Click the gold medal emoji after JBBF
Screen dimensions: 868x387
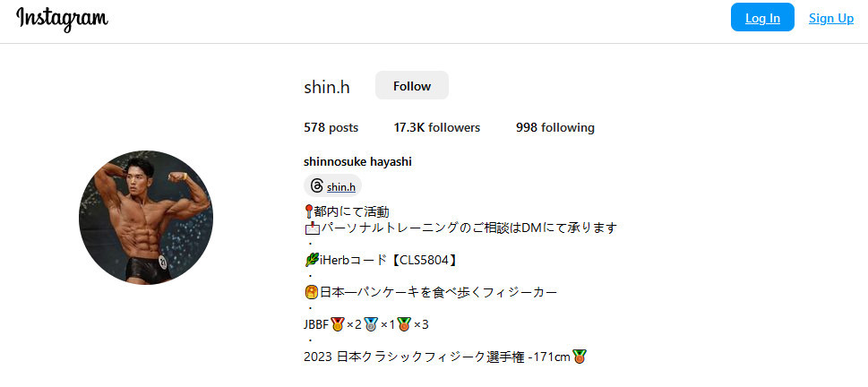point(337,324)
